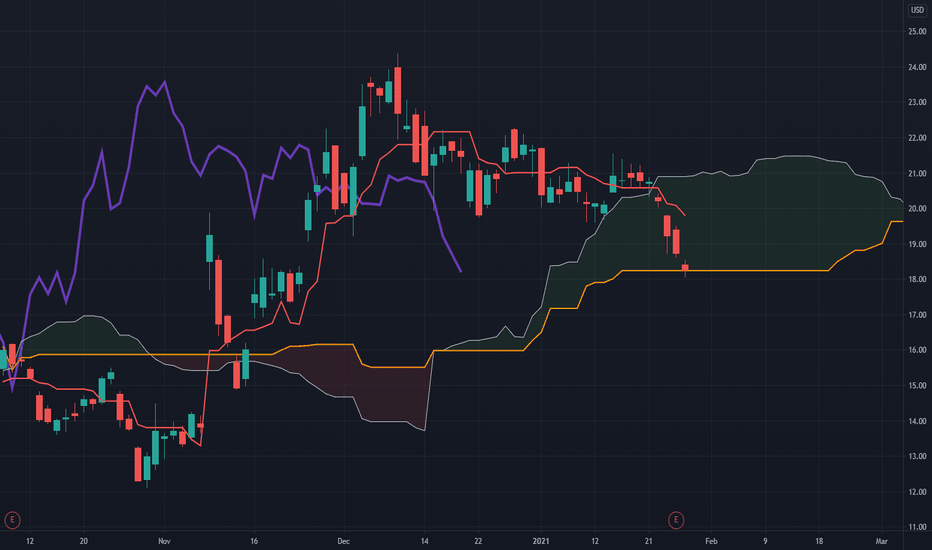The image size is (932, 550).
Task: Select the tallest red candle near 24.00
Action: [x=398, y=90]
